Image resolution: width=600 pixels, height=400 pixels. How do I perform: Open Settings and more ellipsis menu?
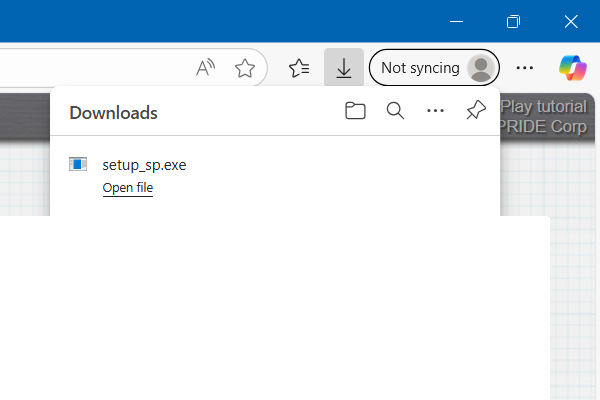524,68
